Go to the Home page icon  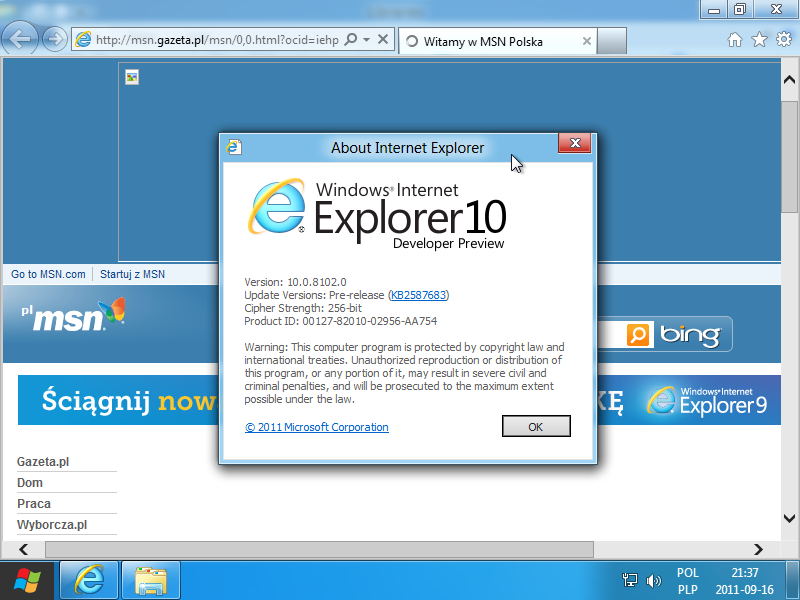(735, 39)
